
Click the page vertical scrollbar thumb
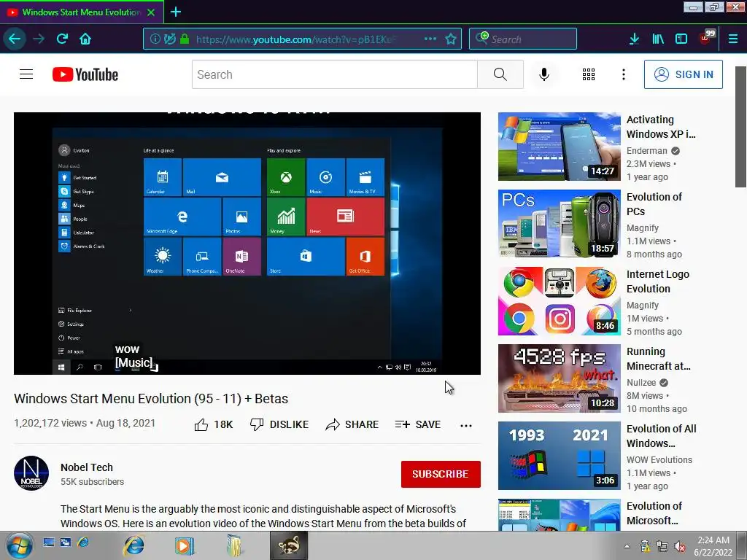740,127
